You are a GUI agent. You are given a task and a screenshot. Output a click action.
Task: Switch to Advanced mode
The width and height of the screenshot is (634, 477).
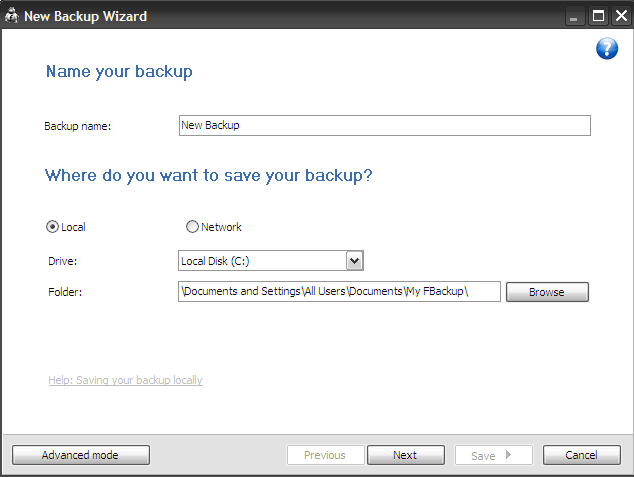(80, 455)
